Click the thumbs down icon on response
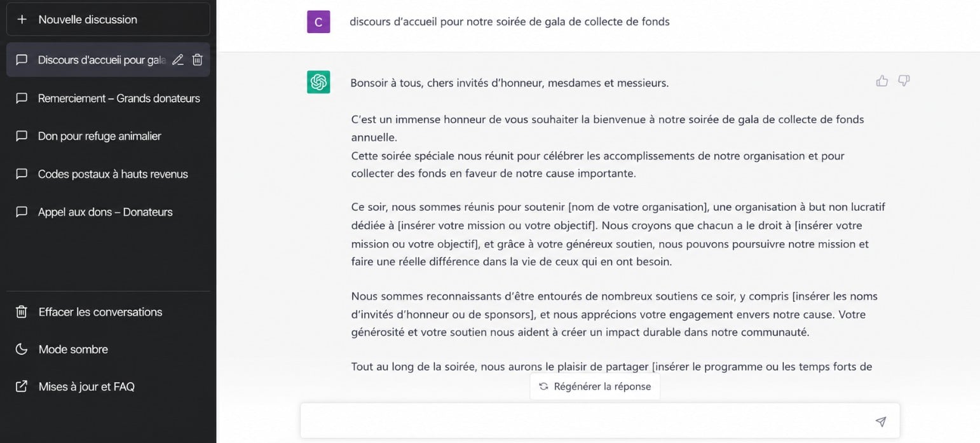The width and height of the screenshot is (980, 443). click(x=904, y=81)
